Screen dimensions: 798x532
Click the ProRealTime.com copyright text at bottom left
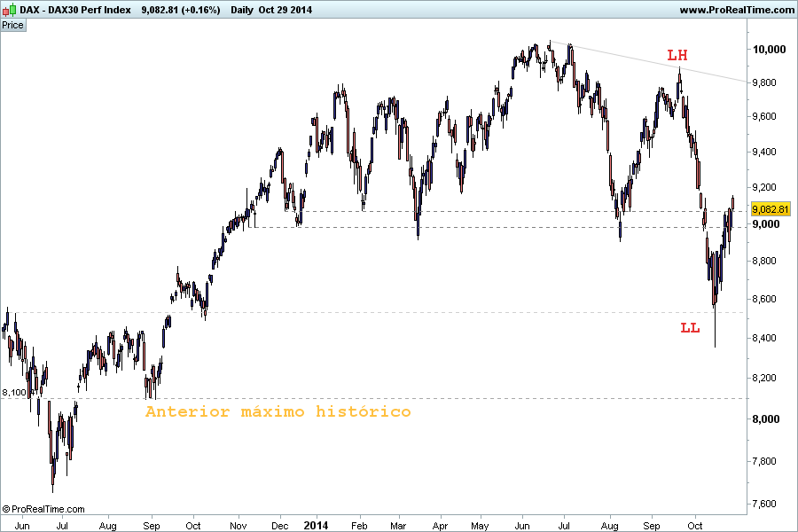(43, 509)
